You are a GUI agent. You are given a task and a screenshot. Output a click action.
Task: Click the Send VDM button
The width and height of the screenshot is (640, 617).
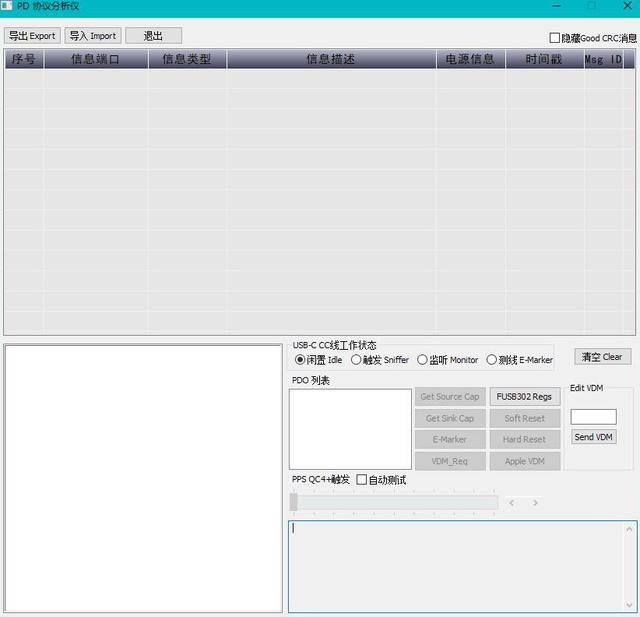click(593, 437)
